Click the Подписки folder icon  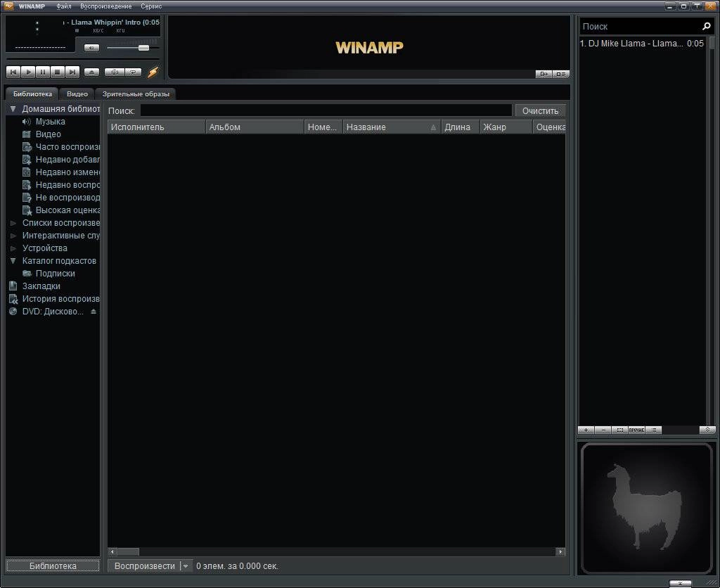27,274
